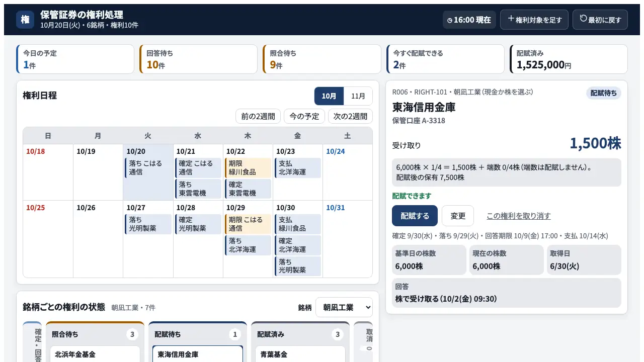Jump to 今の予定 in the calendar
The height and width of the screenshot is (362, 644).
(x=304, y=116)
